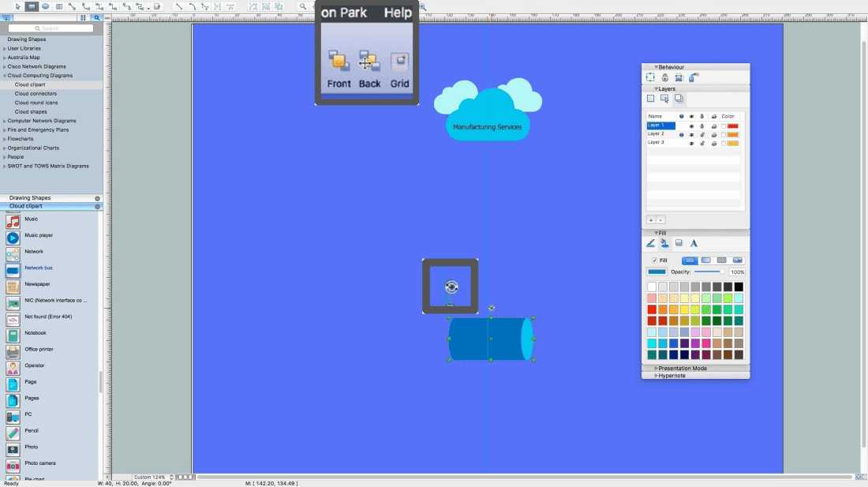Select the pattern fill type tab
Image resolution: width=868 pixels, height=487 pixels.
(721, 260)
